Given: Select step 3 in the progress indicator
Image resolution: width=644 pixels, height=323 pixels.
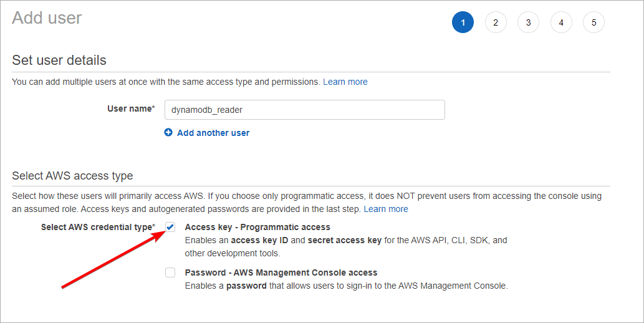Looking at the screenshot, I should 528,22.
